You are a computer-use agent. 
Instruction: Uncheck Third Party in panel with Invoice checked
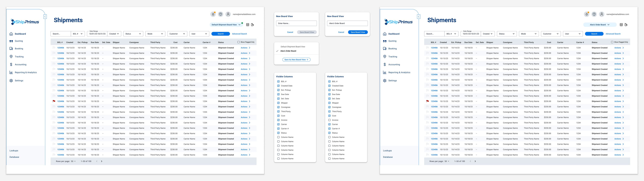[x=278, y=111]
